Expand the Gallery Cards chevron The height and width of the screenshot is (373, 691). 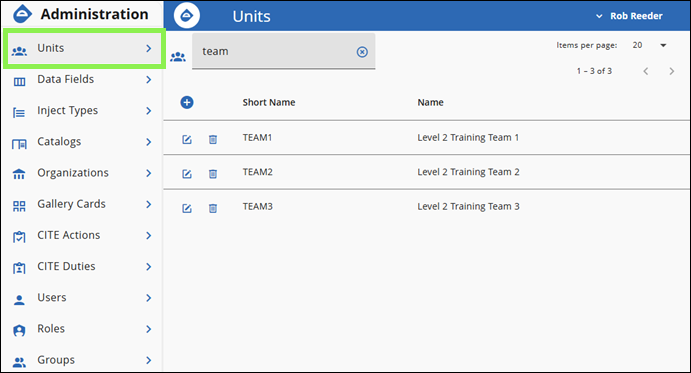pos(149,204)
